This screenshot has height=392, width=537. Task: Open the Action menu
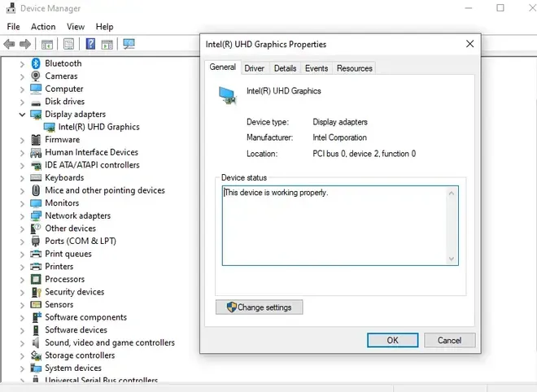[43, 27]
